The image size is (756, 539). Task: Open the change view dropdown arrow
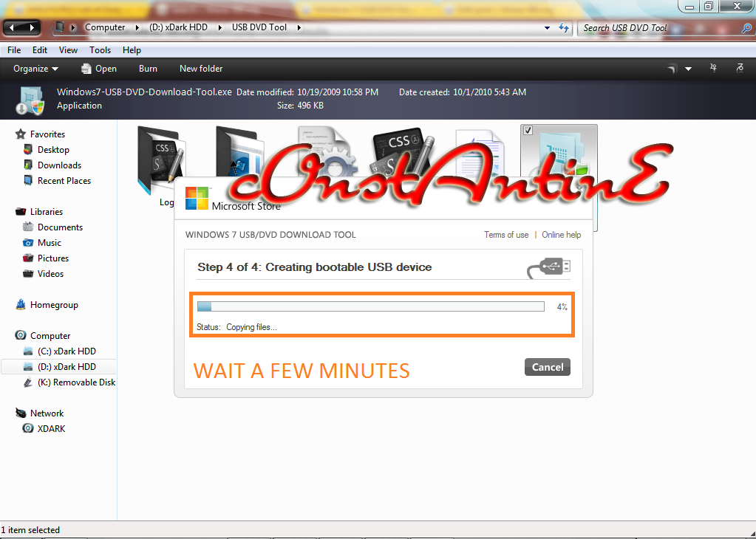tap(688, 69)
